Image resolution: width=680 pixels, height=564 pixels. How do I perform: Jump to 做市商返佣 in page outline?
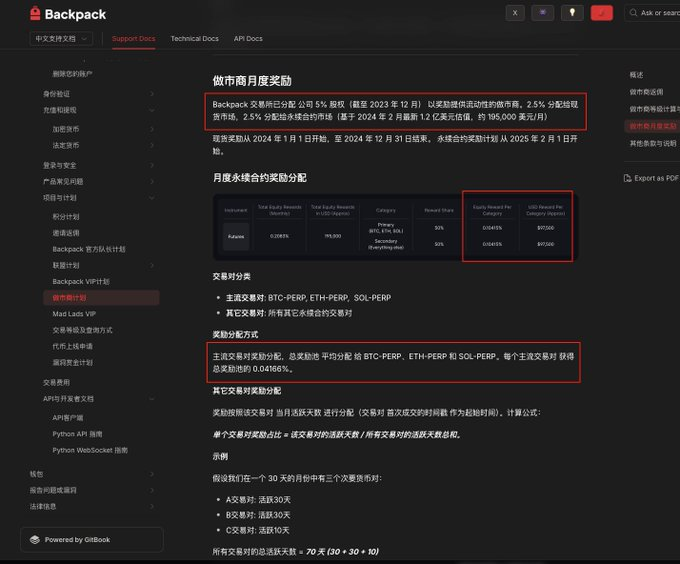[x=647, y=92]
